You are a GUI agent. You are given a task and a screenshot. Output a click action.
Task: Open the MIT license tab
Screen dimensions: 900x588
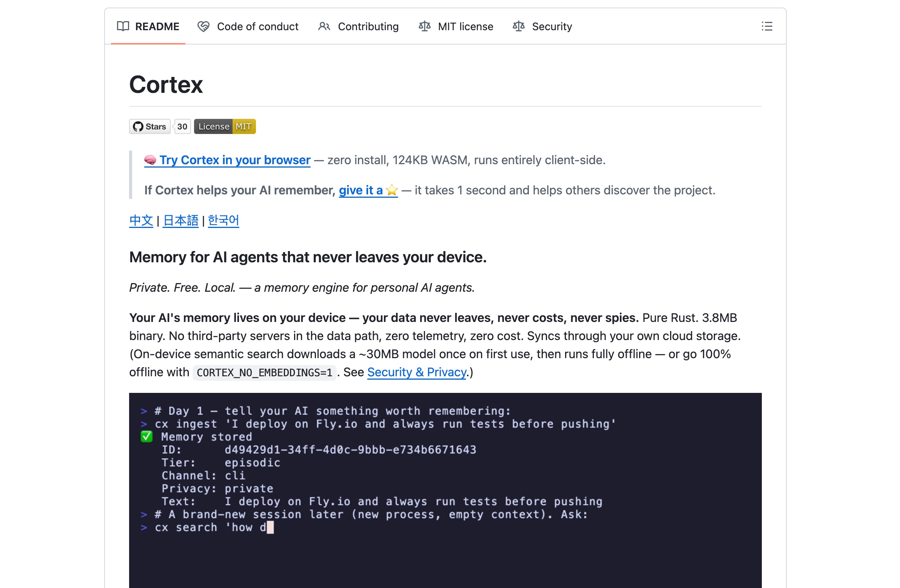456,26
